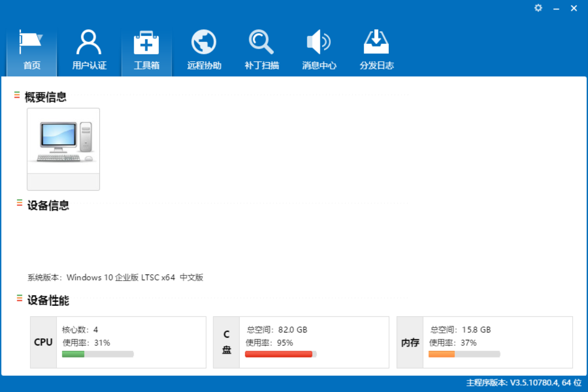This screenshot has width=588, height=392.
Task: Click the 设备性能 section heading
Action: coord(48,300)
